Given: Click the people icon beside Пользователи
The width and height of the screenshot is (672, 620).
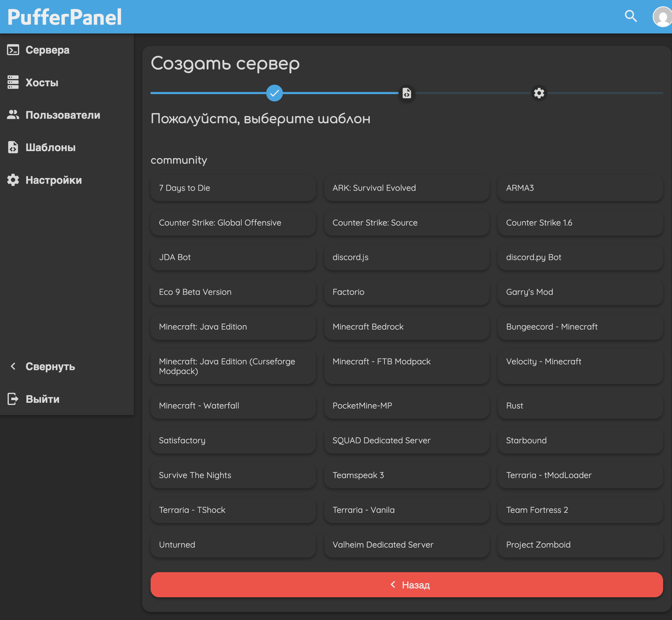Looking at the screenshot, I should tap(13, 115).
